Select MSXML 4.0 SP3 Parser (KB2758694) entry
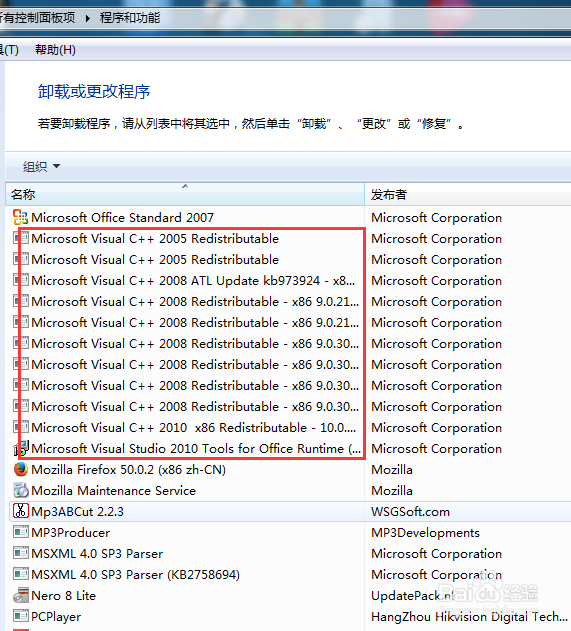The width and height of the screenshot is (571, 631). (135, 574)
